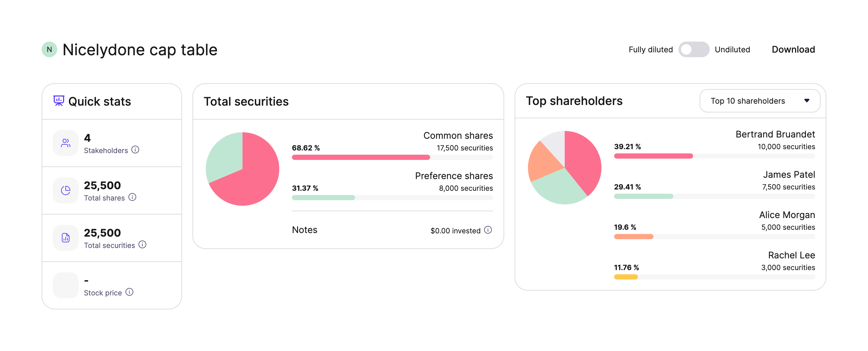Click the Download button

coord(793,50)
